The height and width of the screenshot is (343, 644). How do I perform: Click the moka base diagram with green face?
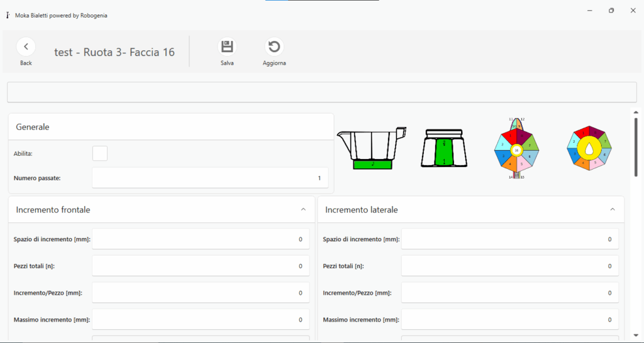[x=445, y=149]
